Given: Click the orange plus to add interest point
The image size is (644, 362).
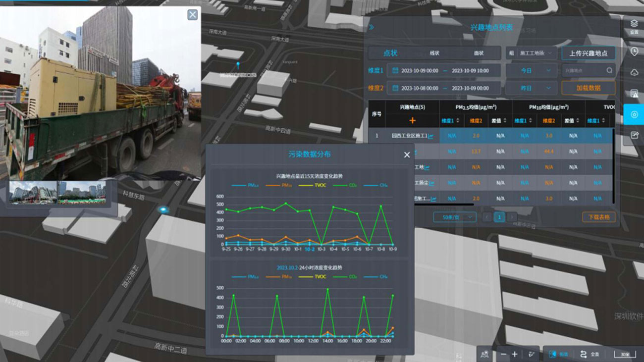Looking at the screenshot, I should tap(412, 120).
